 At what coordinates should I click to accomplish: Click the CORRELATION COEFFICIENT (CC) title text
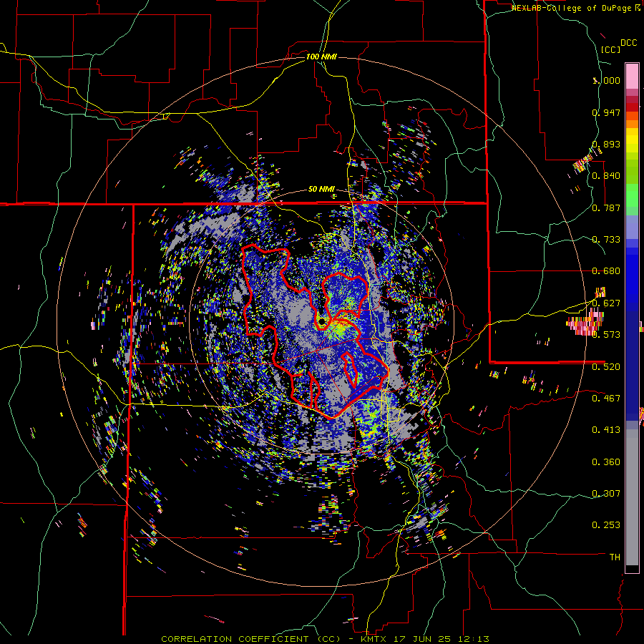tap(250, 639)
